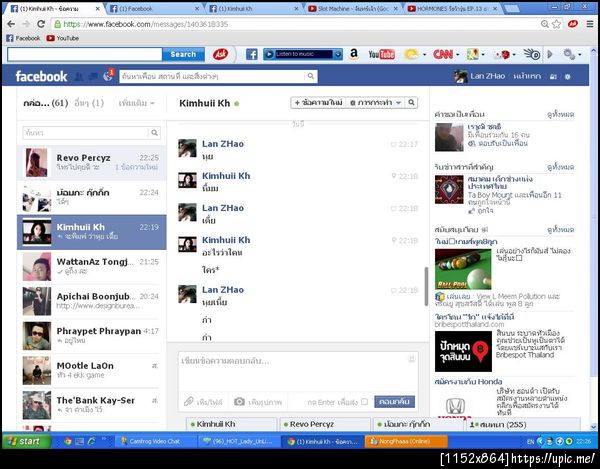
Task: Open Apichai Boonjub conversation
Action: coord(92,301)
